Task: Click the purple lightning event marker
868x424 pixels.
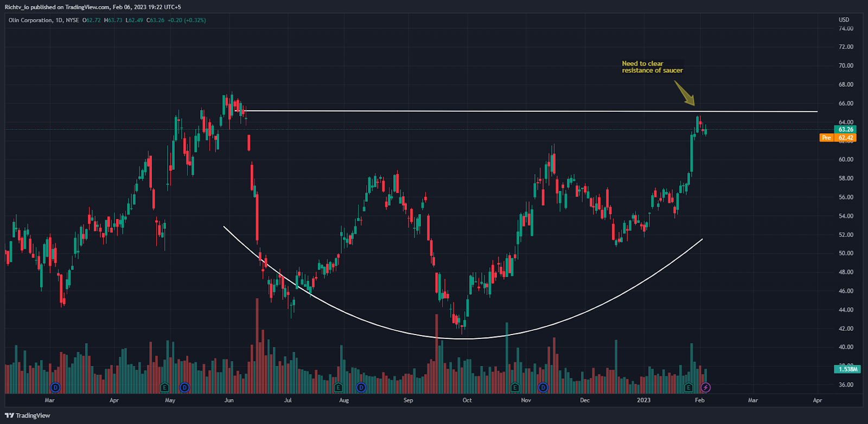Action: tap(706, 388)
